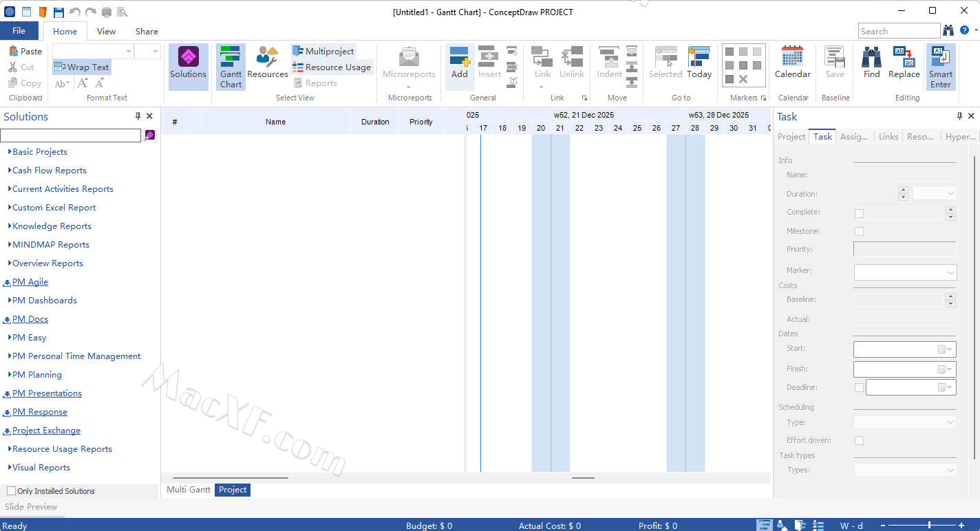Adjust the zoom slider in status bar
Screen dimensions: 980x531
928,525
